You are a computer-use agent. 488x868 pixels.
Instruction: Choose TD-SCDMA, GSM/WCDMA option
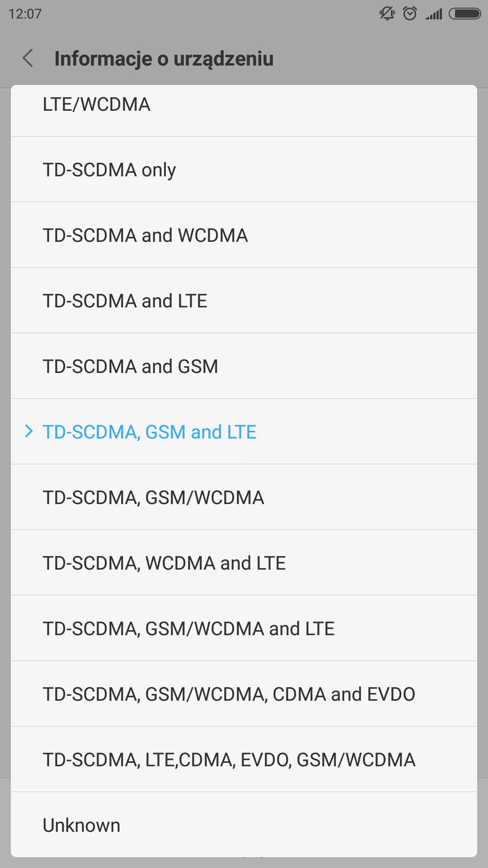click(154, 498)
